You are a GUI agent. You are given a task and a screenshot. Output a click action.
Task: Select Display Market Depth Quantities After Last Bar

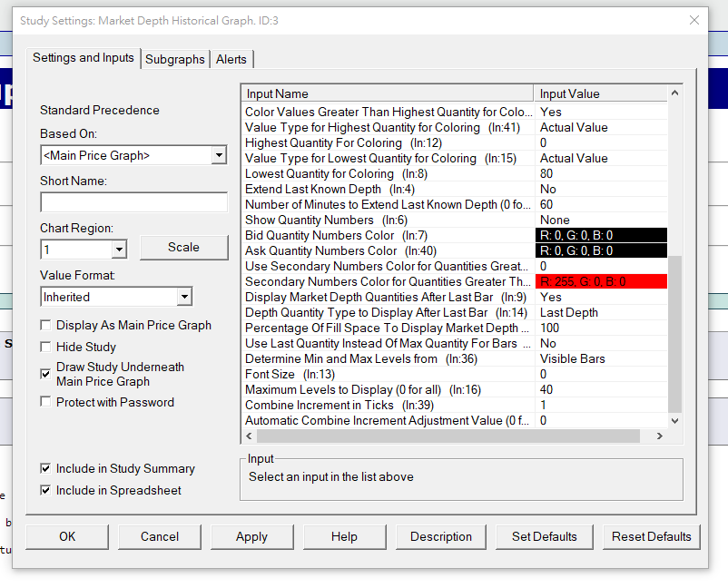click(455, 297)
